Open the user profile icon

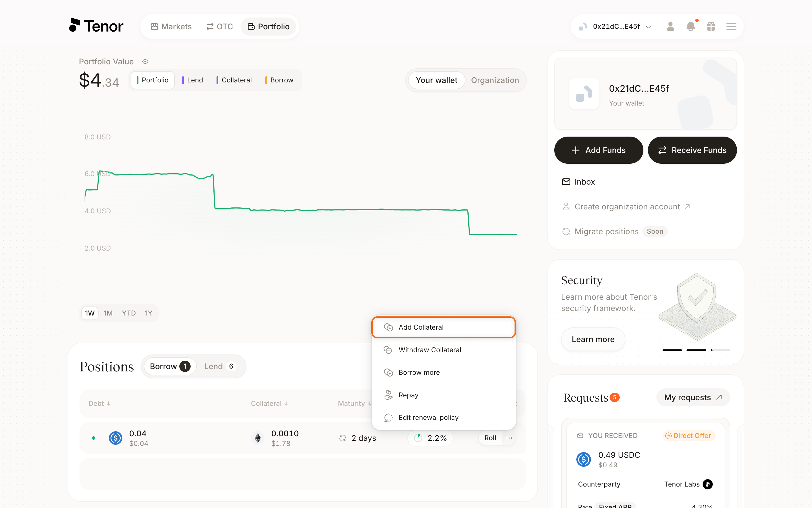[x=670, y=26]
